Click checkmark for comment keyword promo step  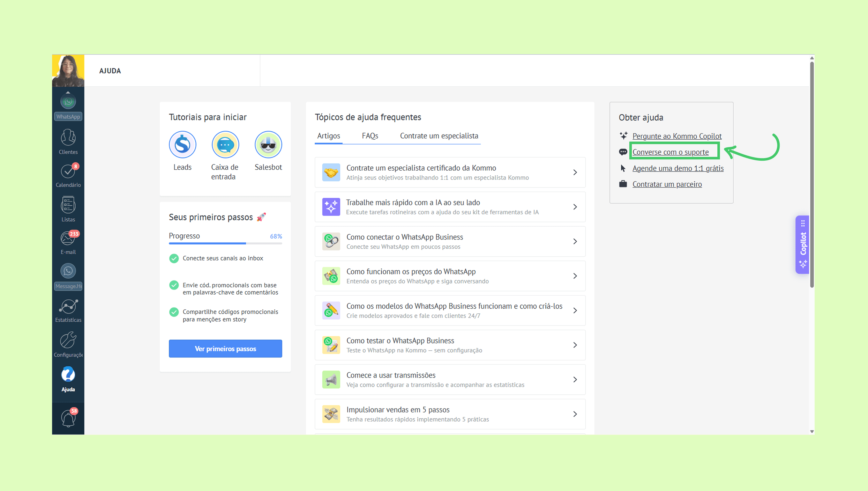pyautogui.click(x=174, y=285)
